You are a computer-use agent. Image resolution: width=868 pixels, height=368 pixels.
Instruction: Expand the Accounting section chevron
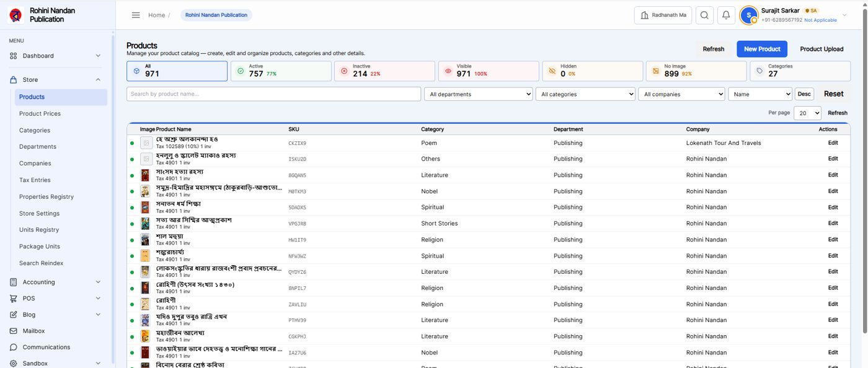tap(98, 283)
